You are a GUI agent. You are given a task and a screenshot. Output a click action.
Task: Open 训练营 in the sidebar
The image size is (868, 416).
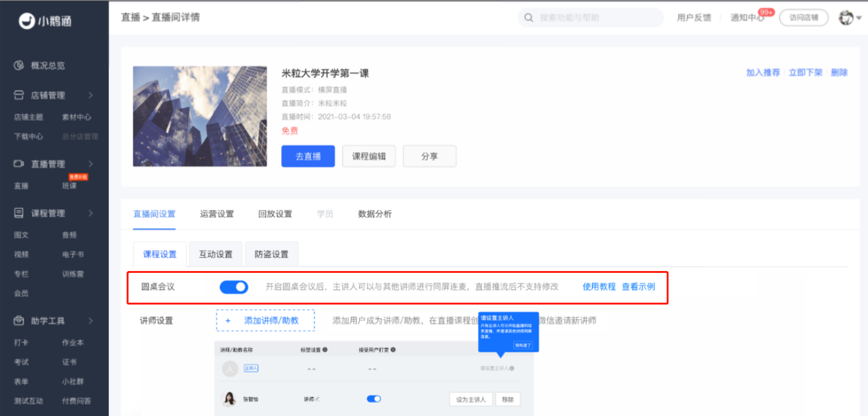[73, 274]
